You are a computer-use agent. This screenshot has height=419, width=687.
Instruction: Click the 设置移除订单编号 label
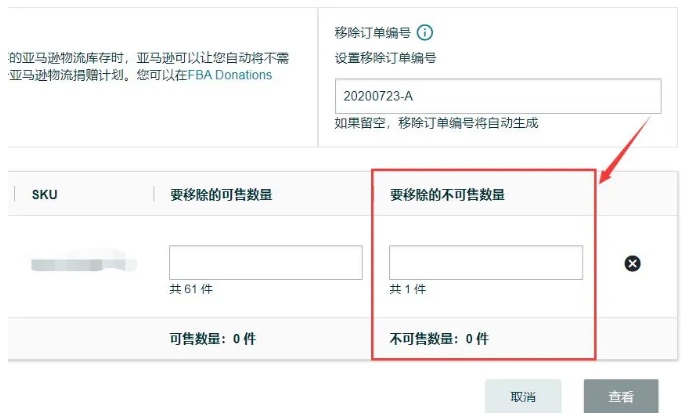tap(385, 58)
